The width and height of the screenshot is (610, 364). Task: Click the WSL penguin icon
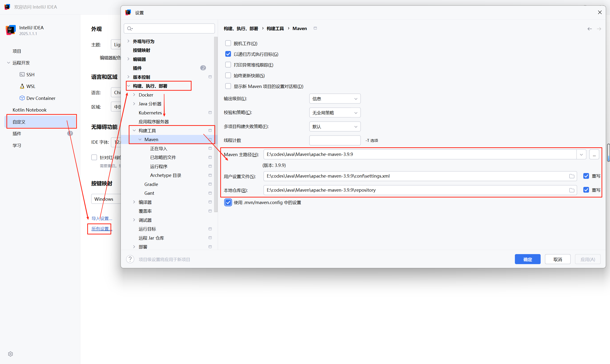coord(22,86)
